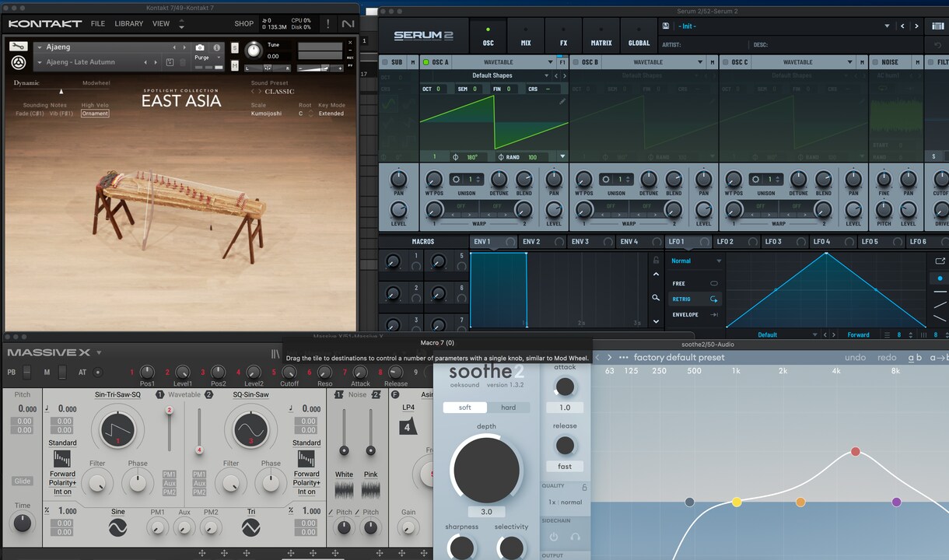Switch to Serum MIX tab
The image size is (949, 560).
pos(526,36)
